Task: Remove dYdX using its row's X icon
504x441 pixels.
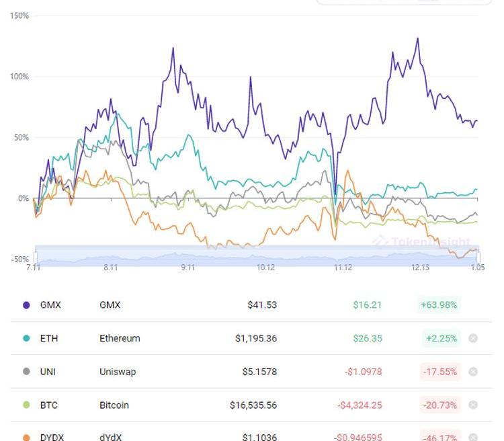Action: pos(472,437)
